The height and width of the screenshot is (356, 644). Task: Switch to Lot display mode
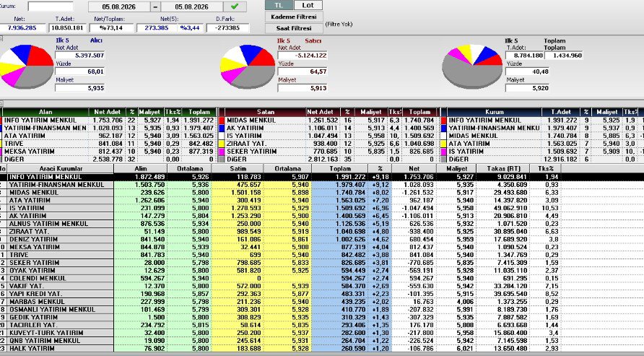pyautogui.click(x=308, y=5)
